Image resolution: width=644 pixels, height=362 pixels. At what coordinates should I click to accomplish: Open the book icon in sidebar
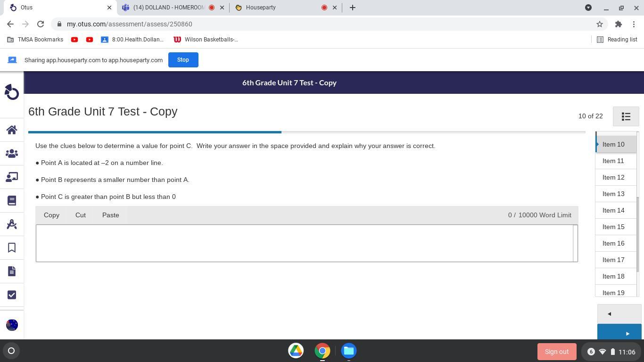click(x=12, y=200)
